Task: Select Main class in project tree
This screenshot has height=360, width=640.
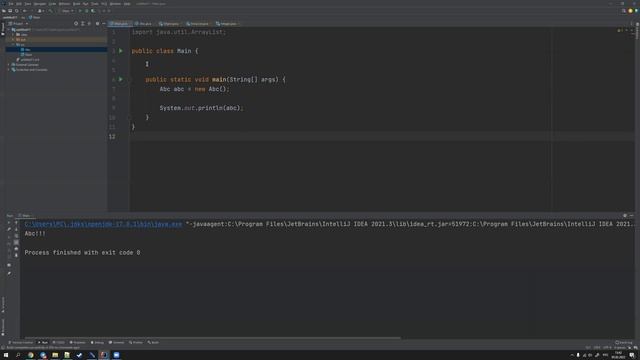Action: click(27, 54)
